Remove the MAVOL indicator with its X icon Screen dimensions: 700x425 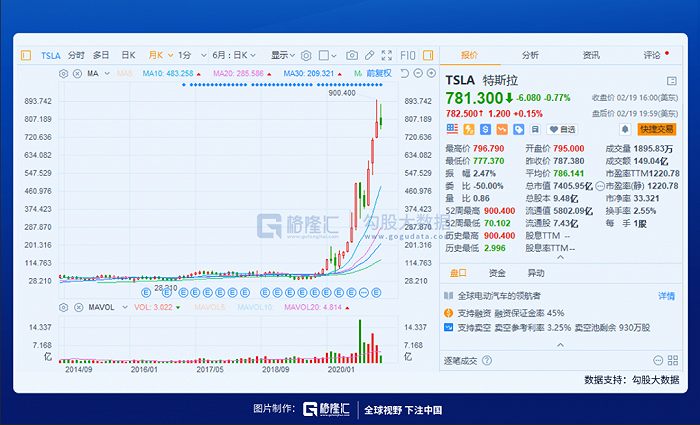point(78,308)
